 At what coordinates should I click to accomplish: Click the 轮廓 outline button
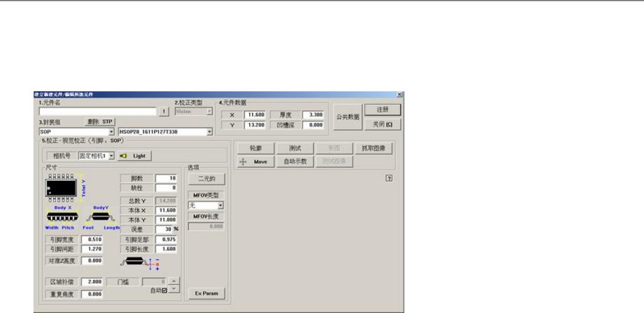pos(256,149)
